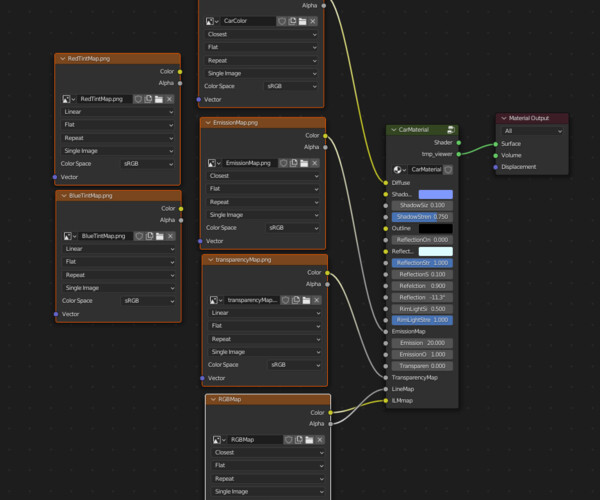
Task: Open folder icon for RedTintMap.png image
Action: [x=159, y=99]
